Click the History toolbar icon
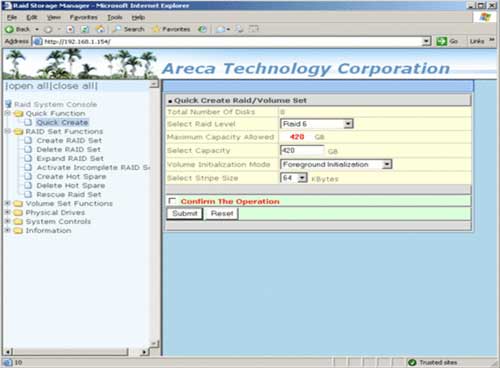Screen dimensions: 500x368 (202, 29)
